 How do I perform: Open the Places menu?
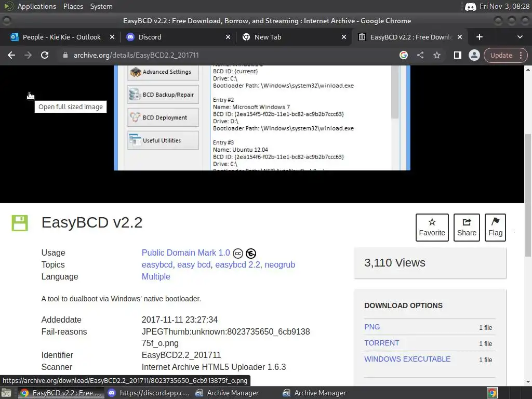click(x=73, y=6)
